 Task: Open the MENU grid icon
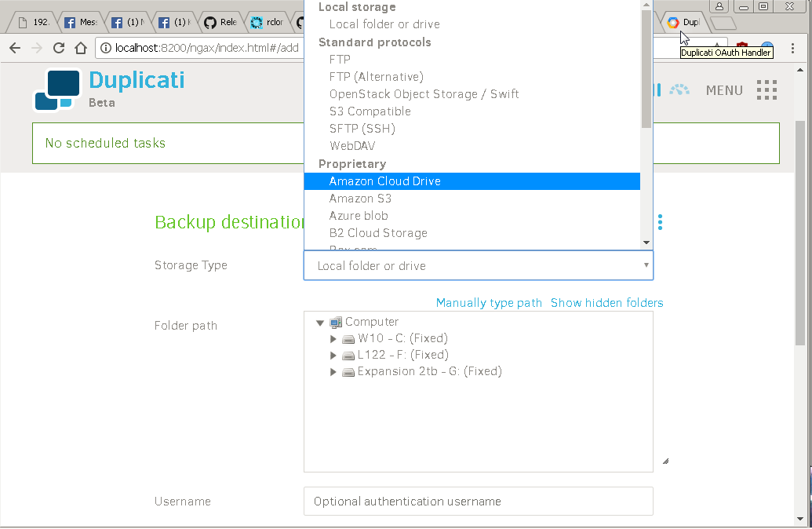point(767,90)
